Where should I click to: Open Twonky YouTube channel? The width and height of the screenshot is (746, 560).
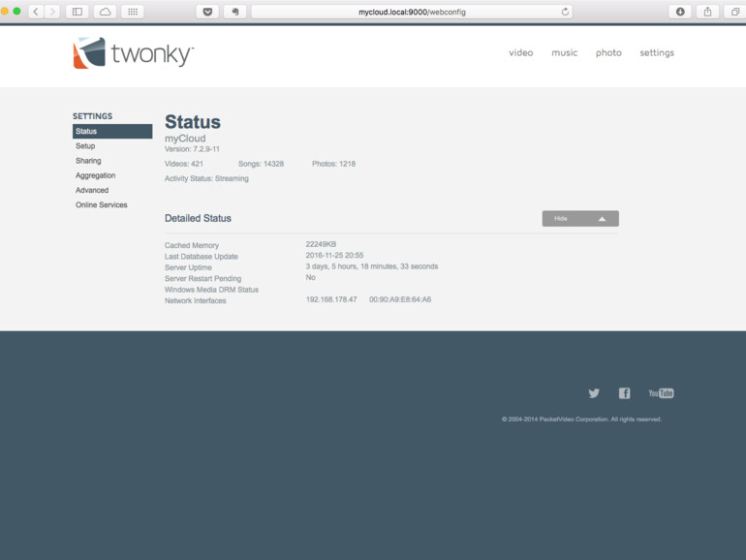(661, 393)
